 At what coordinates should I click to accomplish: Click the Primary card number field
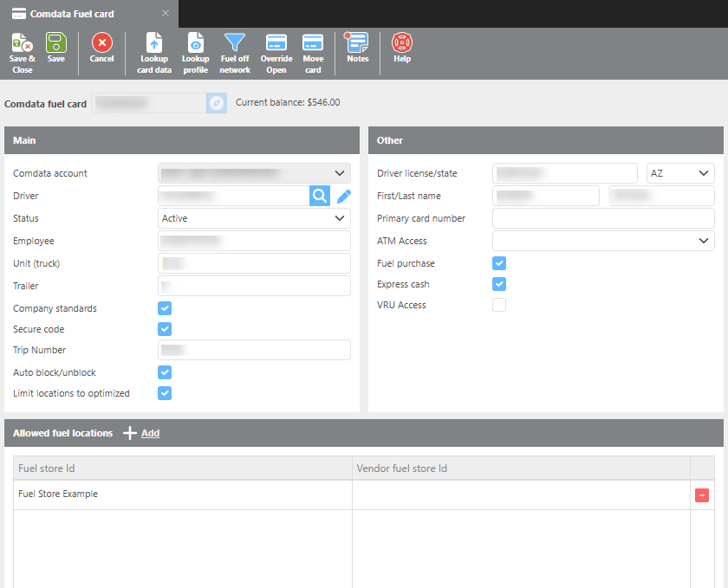pos(603,218)
